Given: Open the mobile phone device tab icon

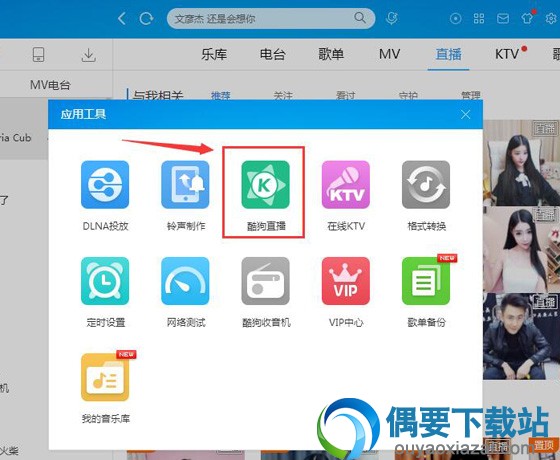Looking at the screenshot, I should click(x=38, y=55).
